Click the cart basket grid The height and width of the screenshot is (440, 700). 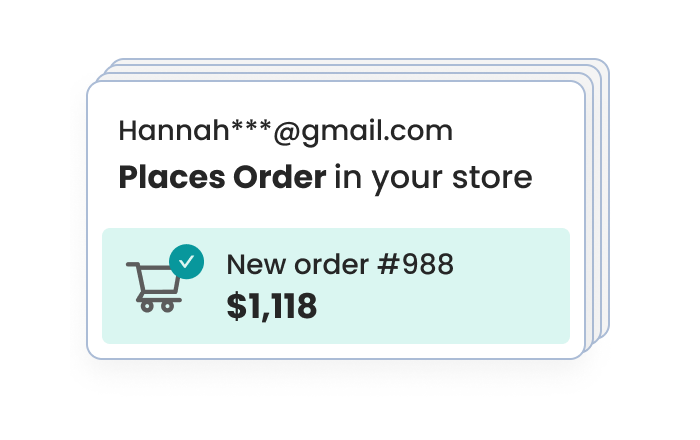(x=156, y=279)
